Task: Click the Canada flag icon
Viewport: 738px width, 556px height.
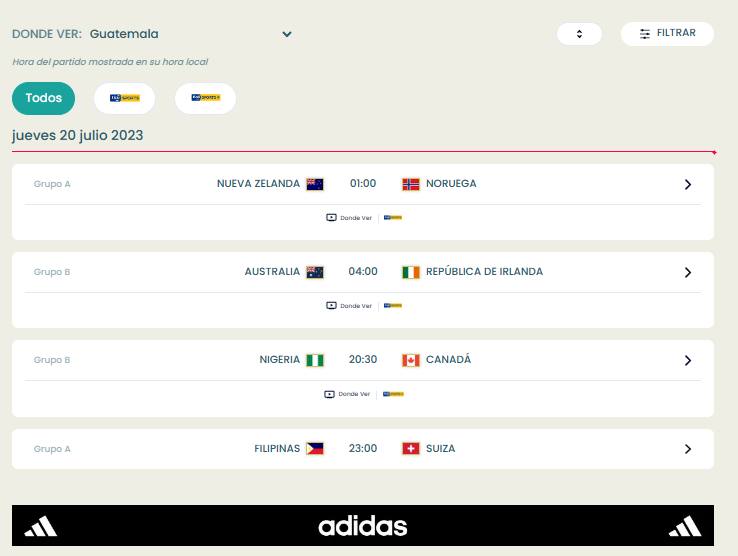Action: tap(410, 360)
